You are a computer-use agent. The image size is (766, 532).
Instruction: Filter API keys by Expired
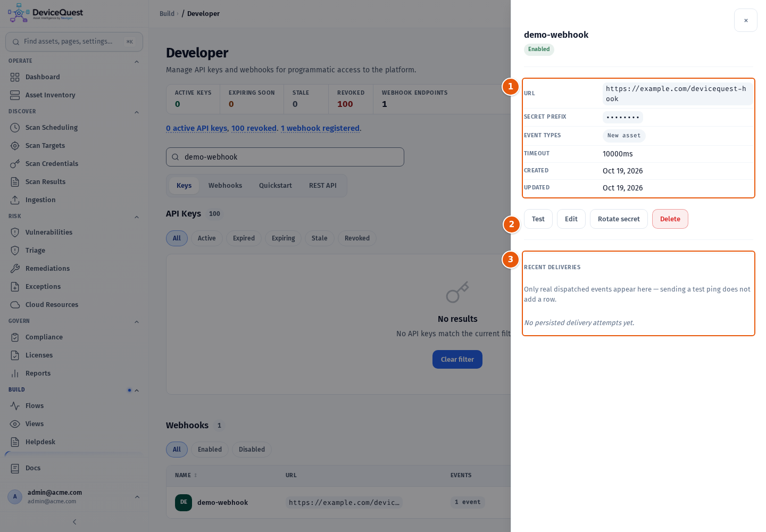pyautogui.click(x=244, y=238)
